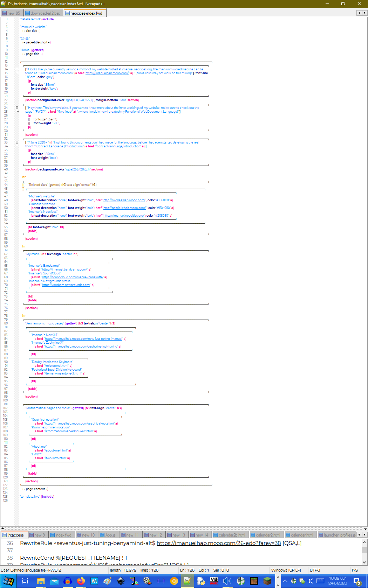Open the Mail app on taskbar
Screen dimensions: 368x588
click(x=54, y=581)
